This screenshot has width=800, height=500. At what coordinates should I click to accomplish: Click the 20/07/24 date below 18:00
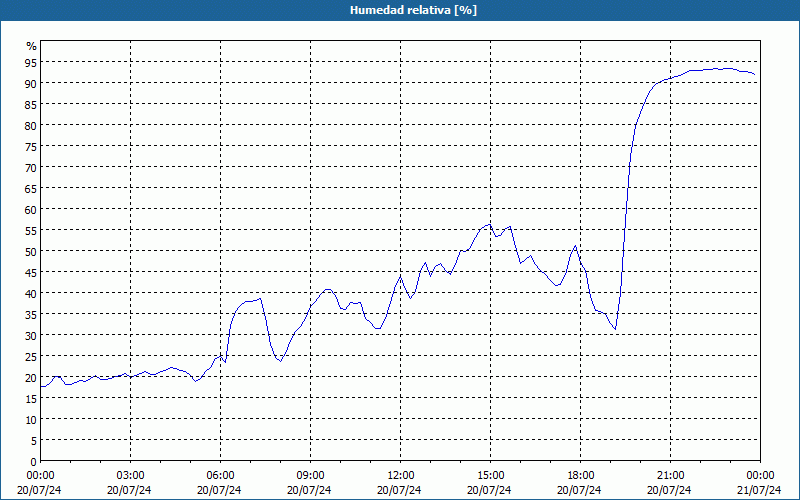[580, 490]
